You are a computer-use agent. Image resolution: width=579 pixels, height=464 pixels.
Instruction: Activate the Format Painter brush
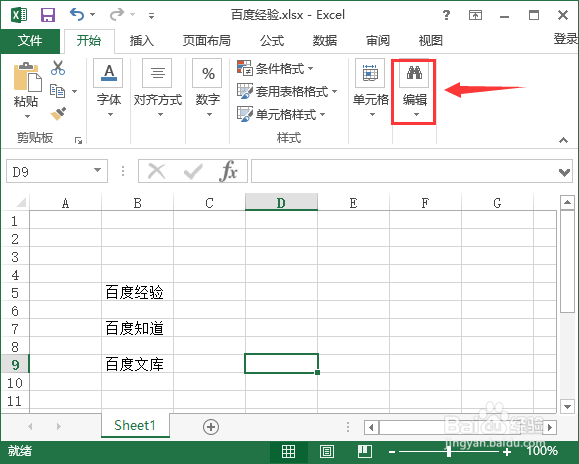(58, 114)
